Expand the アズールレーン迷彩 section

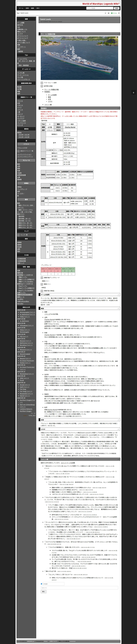pyautogui.click(x=42, y=82)
